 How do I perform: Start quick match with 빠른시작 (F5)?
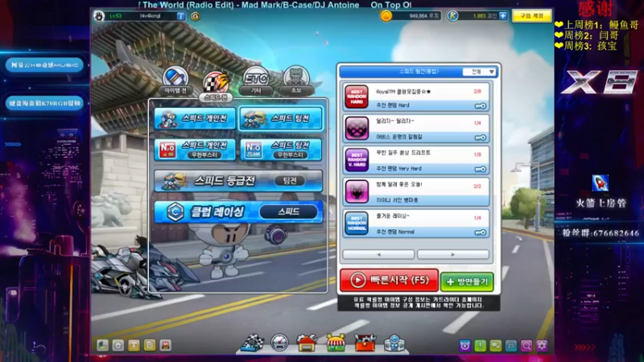390,280
